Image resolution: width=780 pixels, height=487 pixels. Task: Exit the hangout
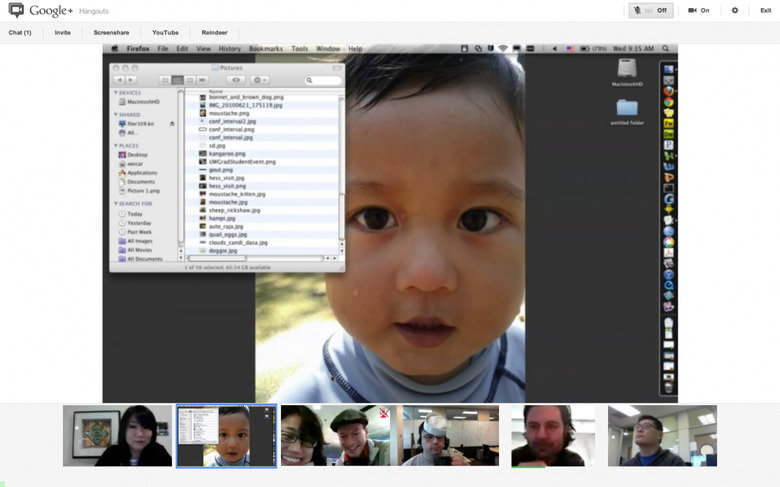coord(765,10)
